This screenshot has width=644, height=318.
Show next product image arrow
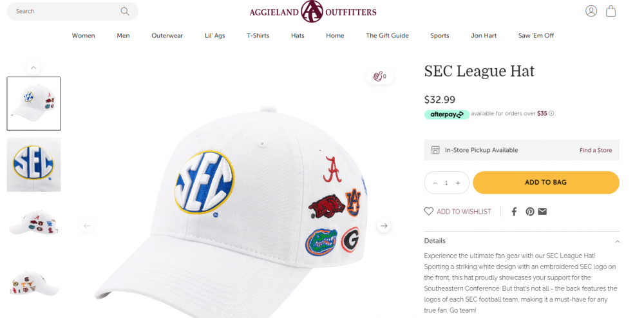(384, 226)
